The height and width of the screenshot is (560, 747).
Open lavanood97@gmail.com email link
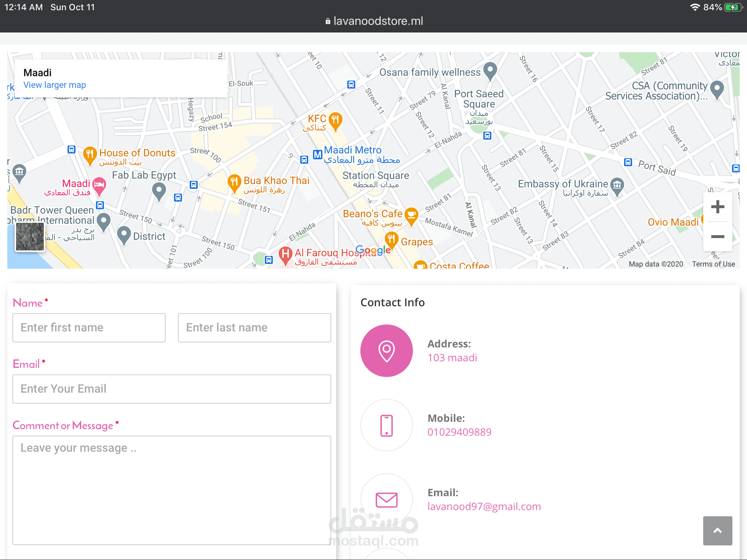coord(484,506)
